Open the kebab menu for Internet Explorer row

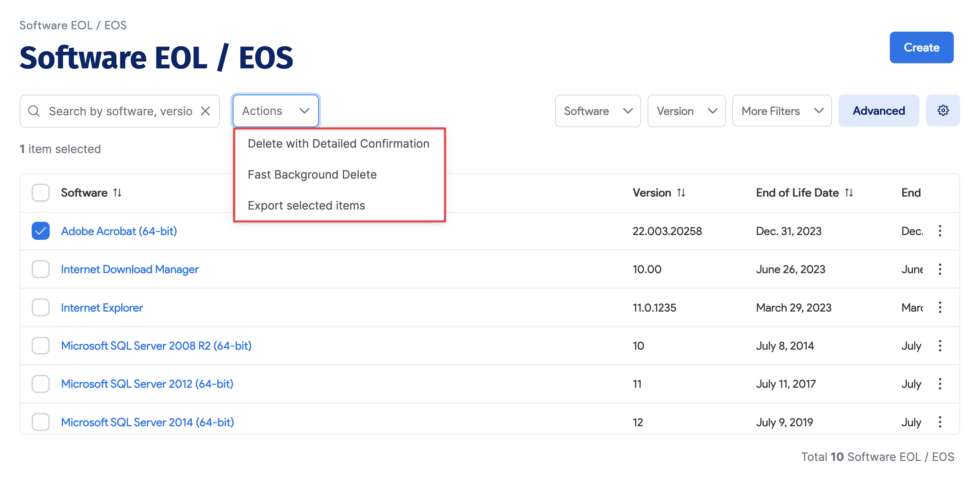click(940, 308)
